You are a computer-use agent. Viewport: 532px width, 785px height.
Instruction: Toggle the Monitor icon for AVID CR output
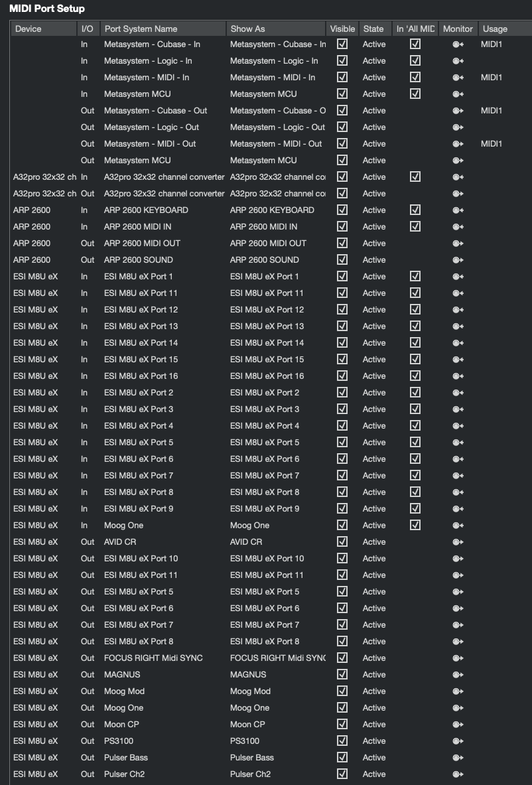point(458,542)
